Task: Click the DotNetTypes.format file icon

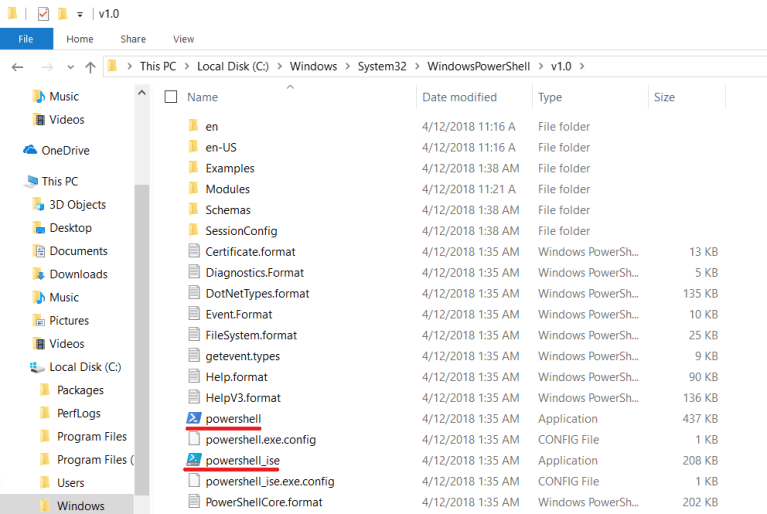Action: tap(194, 293)
